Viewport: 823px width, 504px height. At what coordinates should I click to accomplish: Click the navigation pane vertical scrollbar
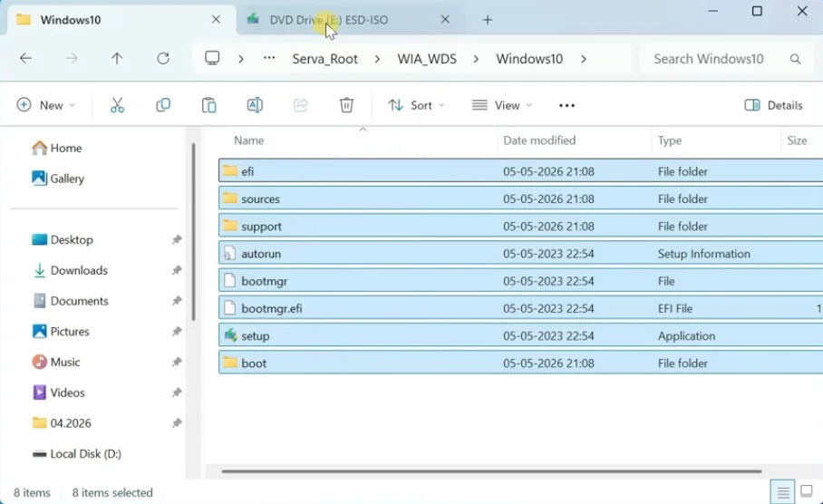(x=193, y=232)
